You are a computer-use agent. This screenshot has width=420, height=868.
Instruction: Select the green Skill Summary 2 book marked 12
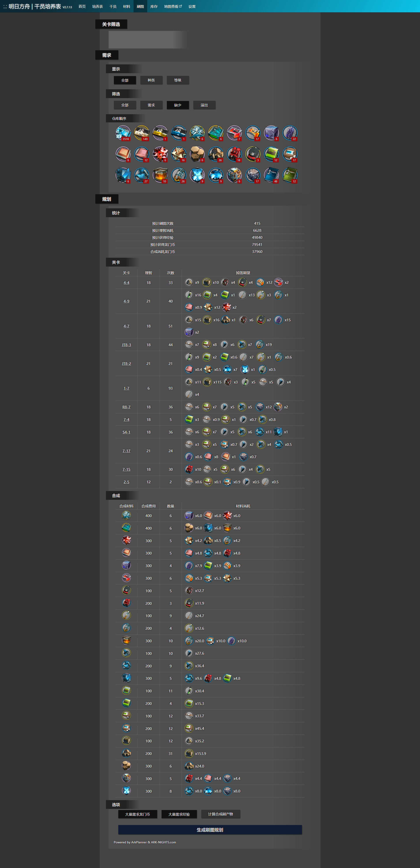pyautogui.click(x=290, y=175)
